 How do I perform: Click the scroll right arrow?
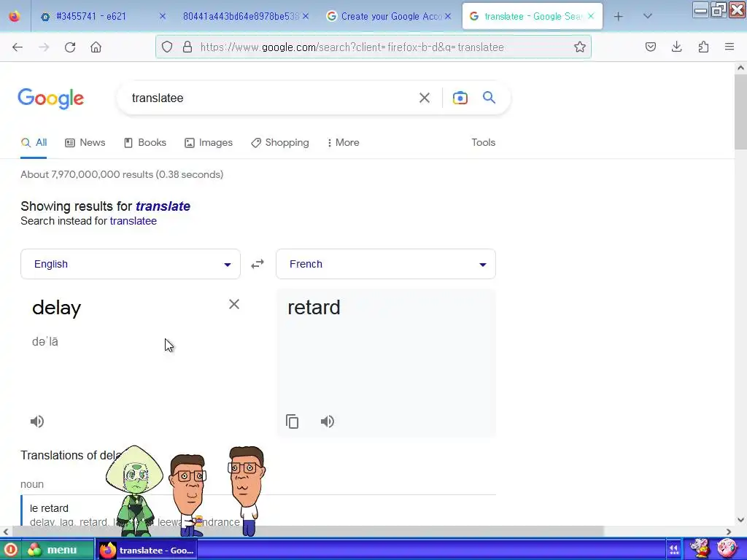click(x=729, y=532)
